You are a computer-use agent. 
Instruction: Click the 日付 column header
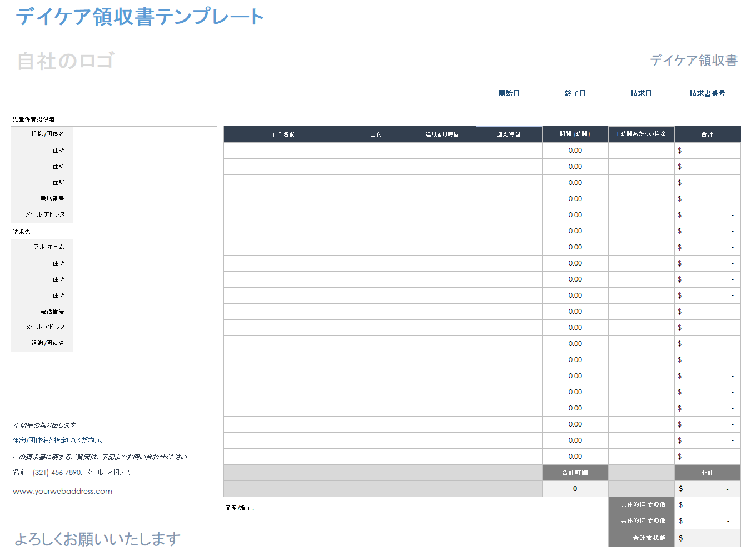tap(377, 134)
